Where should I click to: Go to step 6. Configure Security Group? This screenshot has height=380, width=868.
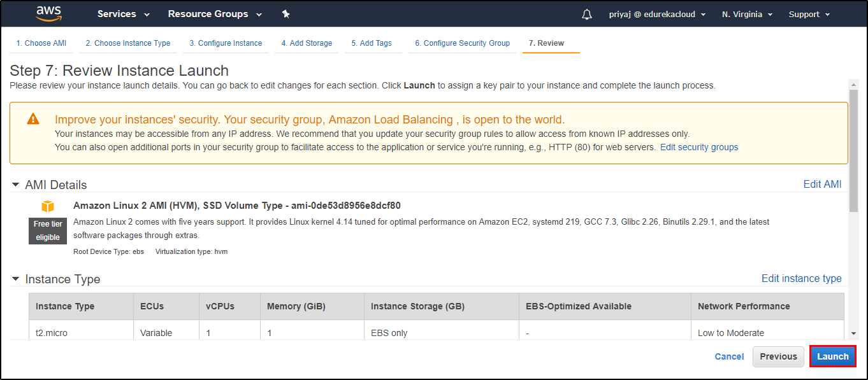(x=462, y=43)
